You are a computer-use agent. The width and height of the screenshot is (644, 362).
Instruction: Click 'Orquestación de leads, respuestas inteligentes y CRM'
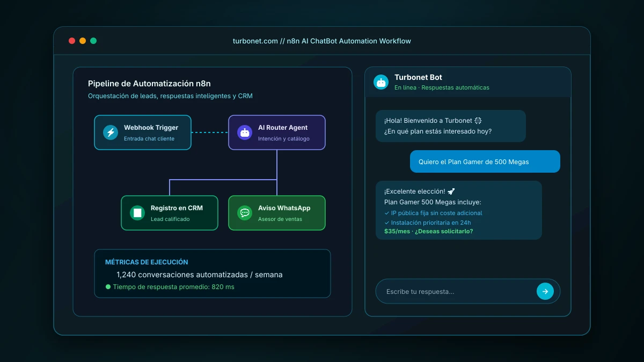170,96
